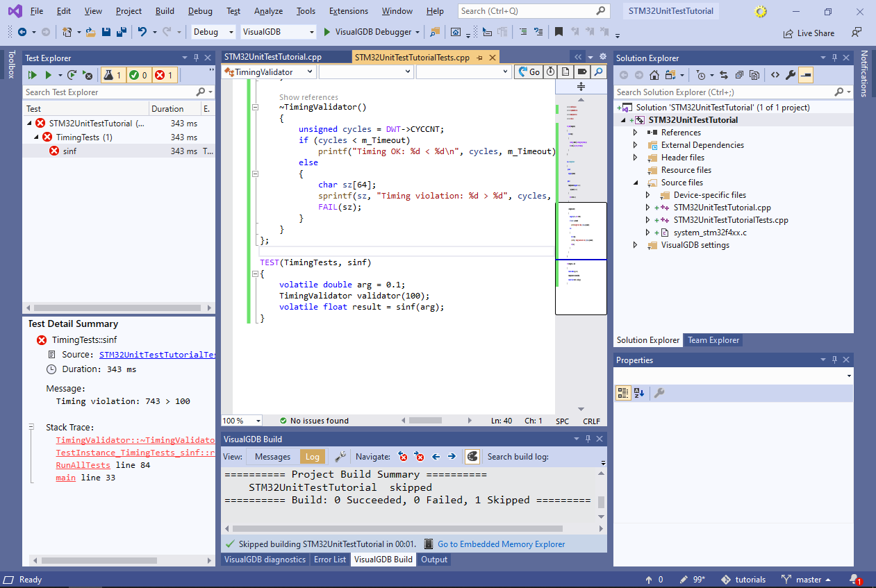Jump to previous error in the build log

point(403,456)
